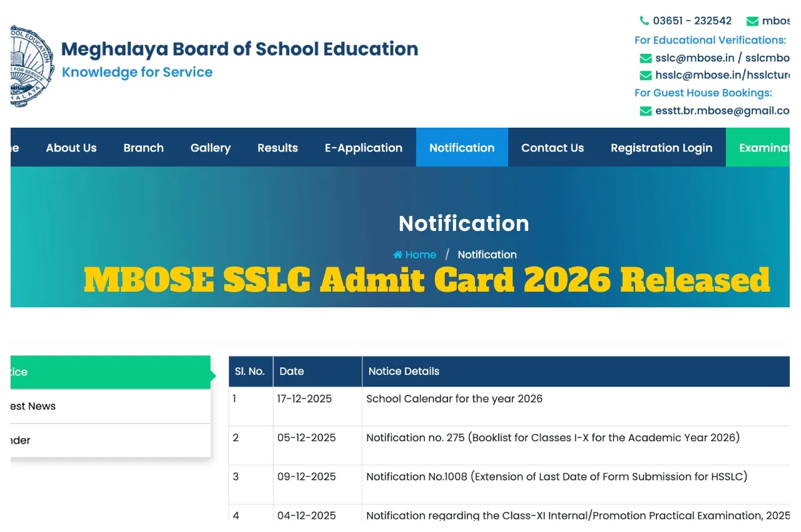Click the envelope icon beside sslc@mbose.in
The image size is (801, 532).
(645, 58)
